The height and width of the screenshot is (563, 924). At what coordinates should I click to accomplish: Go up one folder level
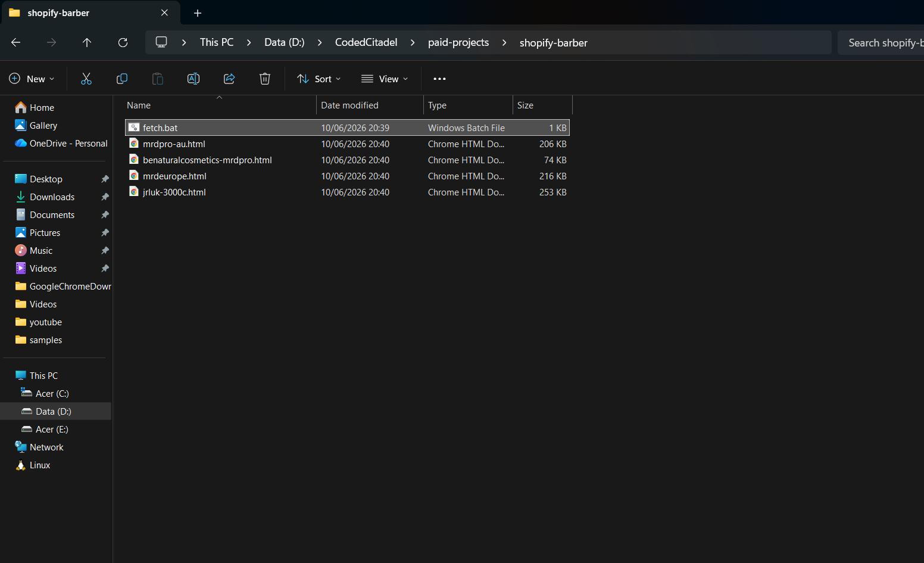[87, 42]
